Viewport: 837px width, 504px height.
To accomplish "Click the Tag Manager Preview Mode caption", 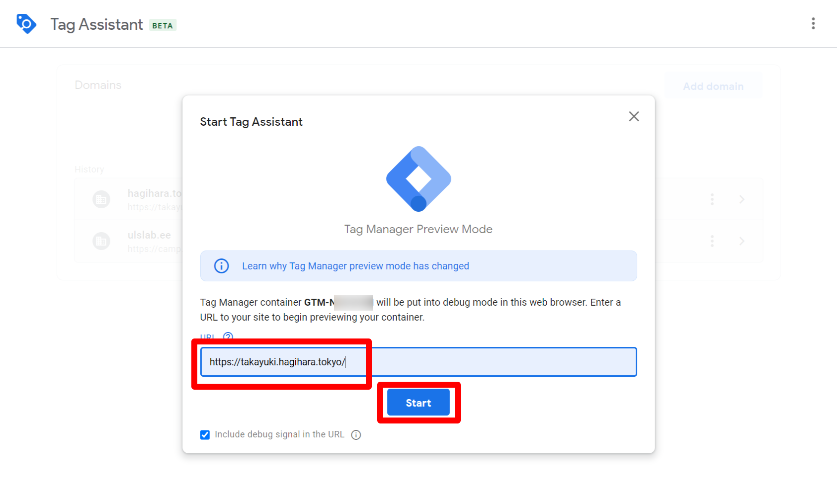I will [418, 229].
